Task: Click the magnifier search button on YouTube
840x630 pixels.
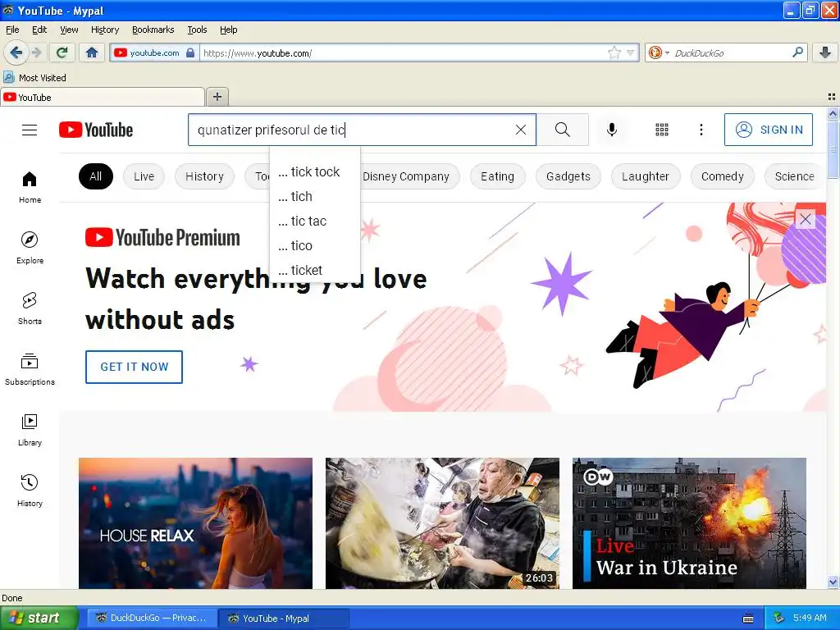Action: pos(563,130)
